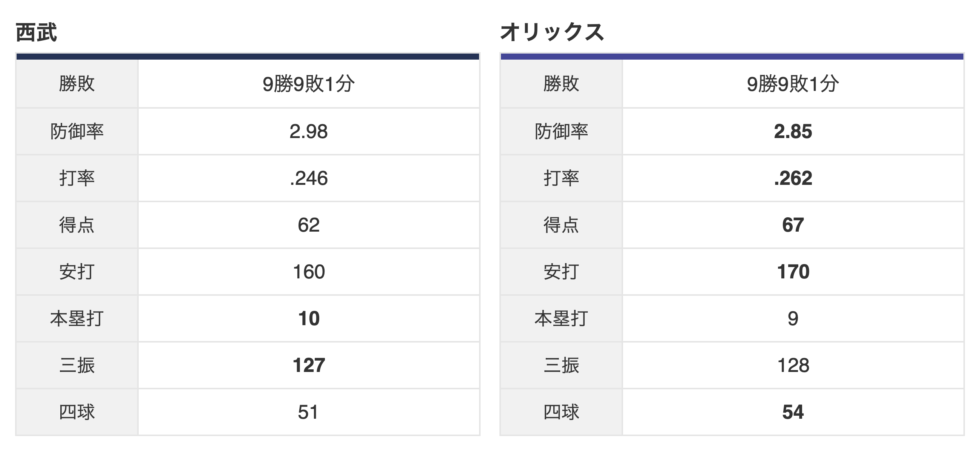Select Orix's 三振 value 128
The height and width of the screenshot is (464, 980).
click(x=793, y=366)
